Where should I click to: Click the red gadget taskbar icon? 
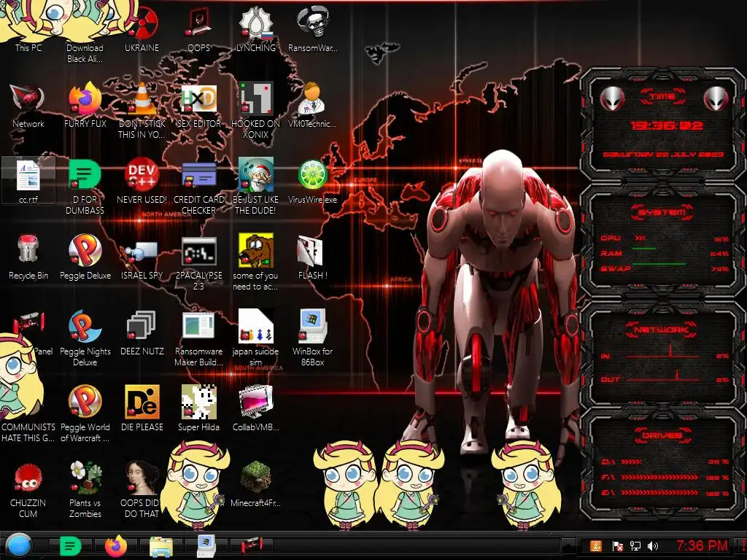252,545
